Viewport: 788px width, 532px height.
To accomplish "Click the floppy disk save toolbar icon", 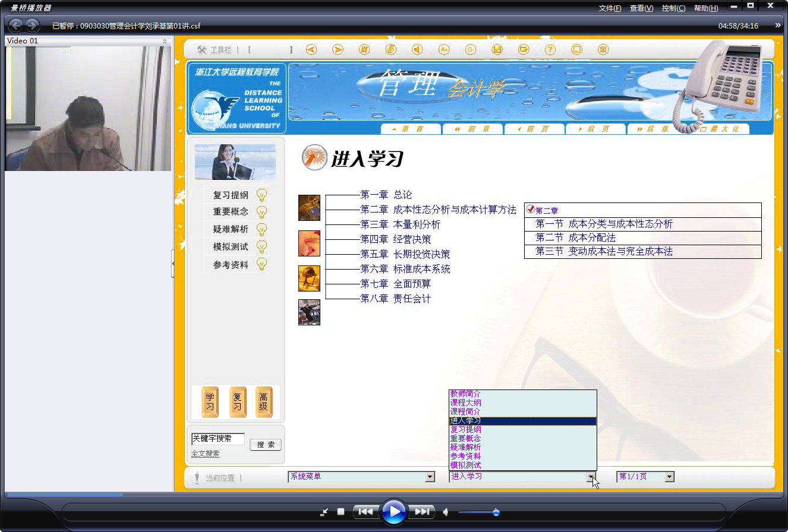I will click(x=497, y=50).
